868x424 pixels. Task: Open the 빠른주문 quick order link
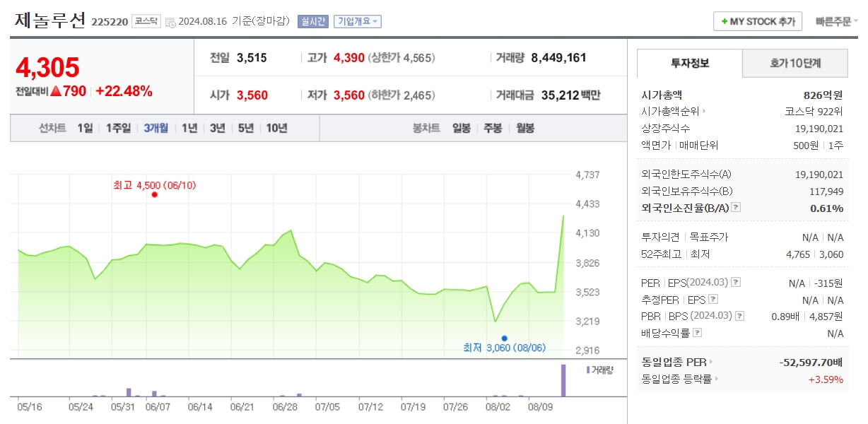(x=834, y=21)
